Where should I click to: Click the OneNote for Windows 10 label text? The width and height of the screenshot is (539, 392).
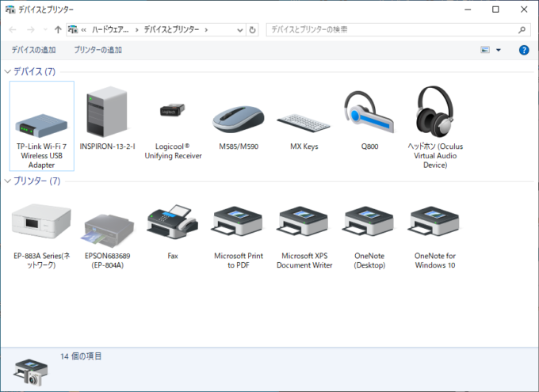435,261
